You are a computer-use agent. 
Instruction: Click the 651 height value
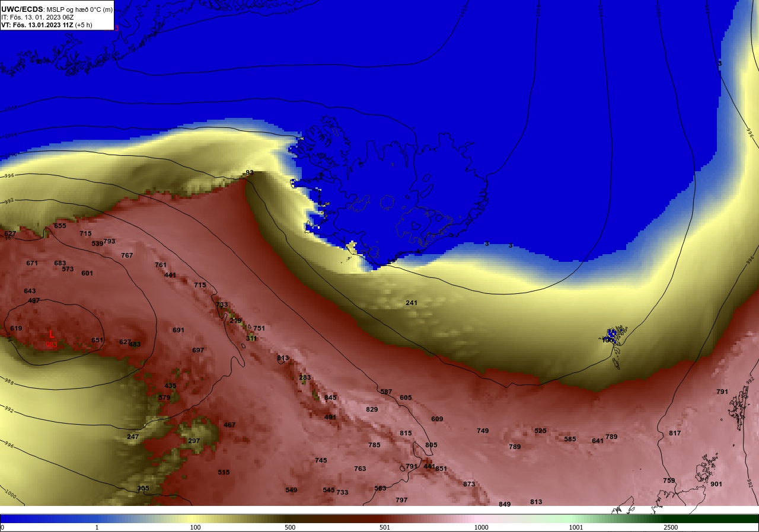97,340
